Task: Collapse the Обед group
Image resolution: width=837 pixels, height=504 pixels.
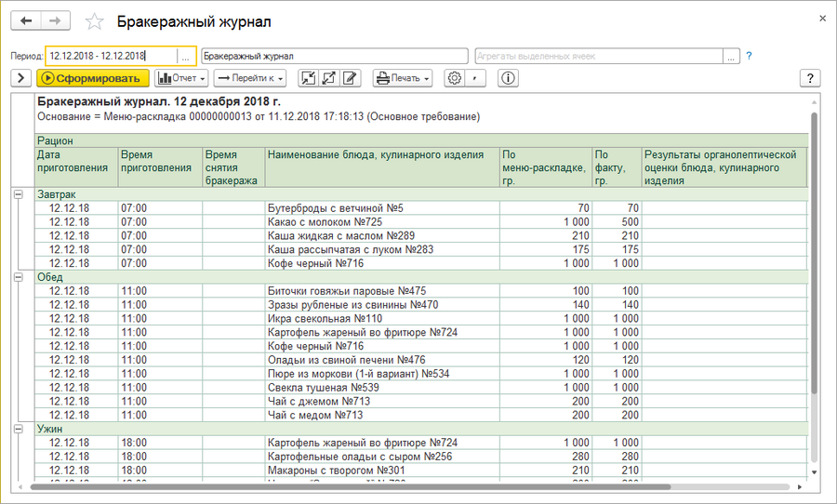Action: point(18,276)
